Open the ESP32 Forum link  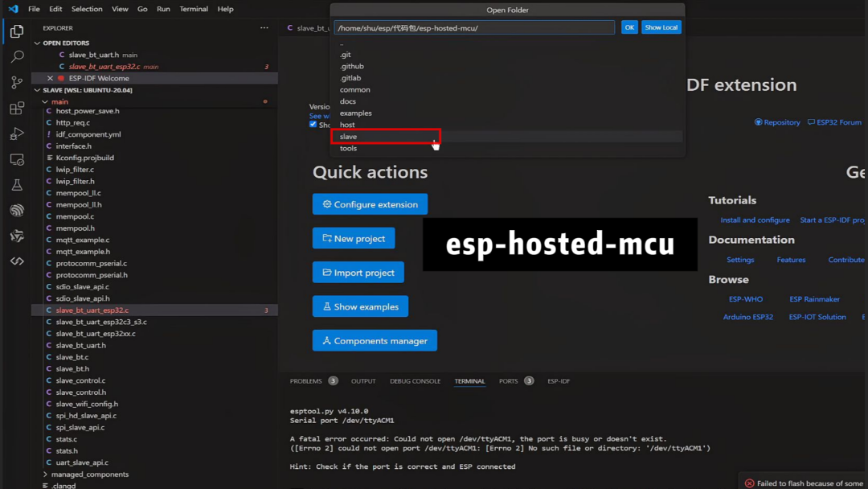(834, 122)
